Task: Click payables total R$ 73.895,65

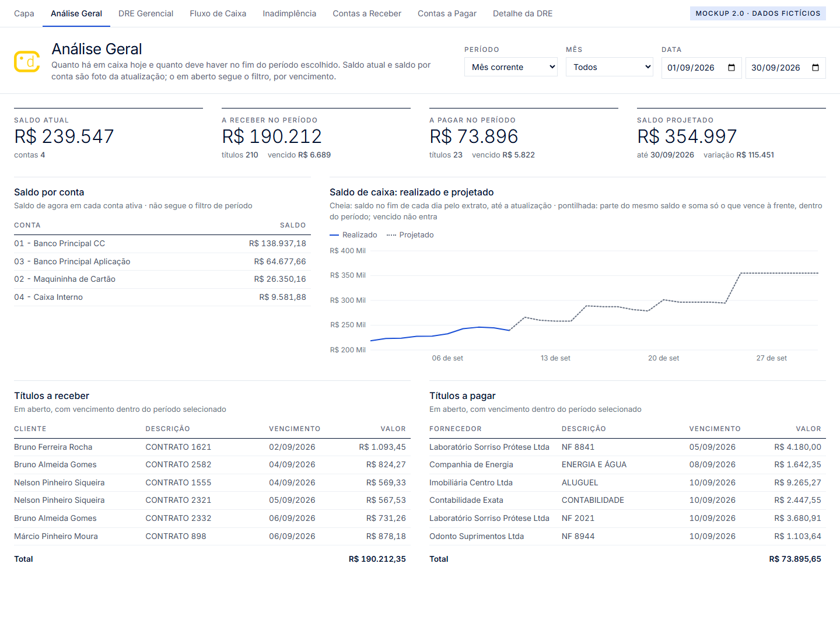Action: click(x=795, y=559)
